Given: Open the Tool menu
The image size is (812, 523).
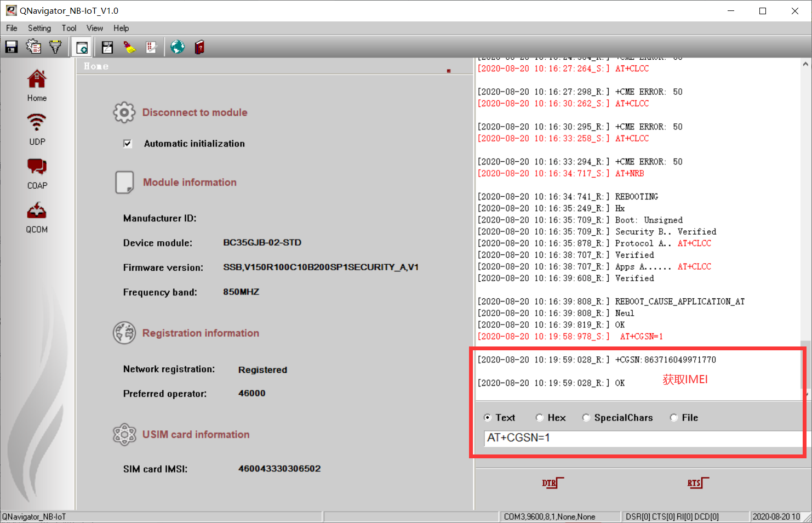Looking at the screenshot, I should [x=68, y=28].
